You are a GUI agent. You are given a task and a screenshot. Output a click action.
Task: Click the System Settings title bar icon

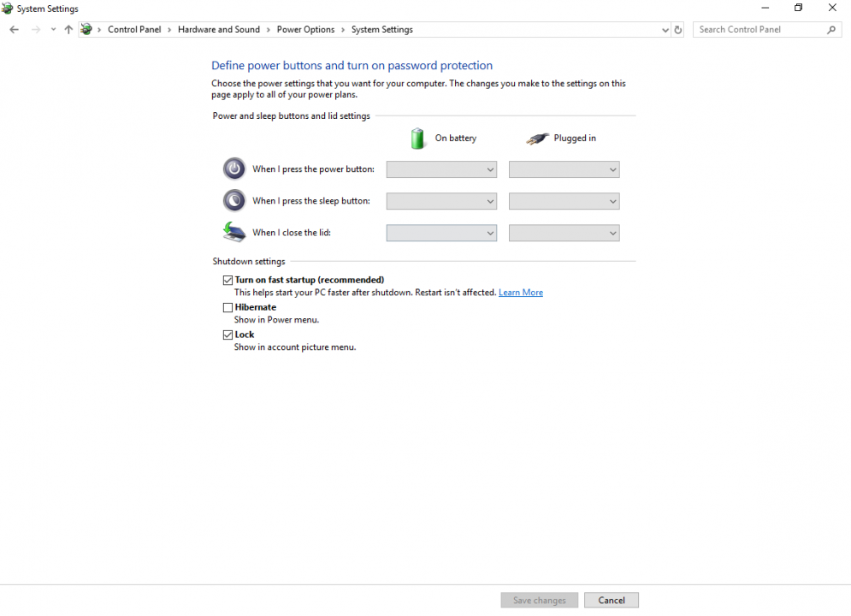pos(7,9)
